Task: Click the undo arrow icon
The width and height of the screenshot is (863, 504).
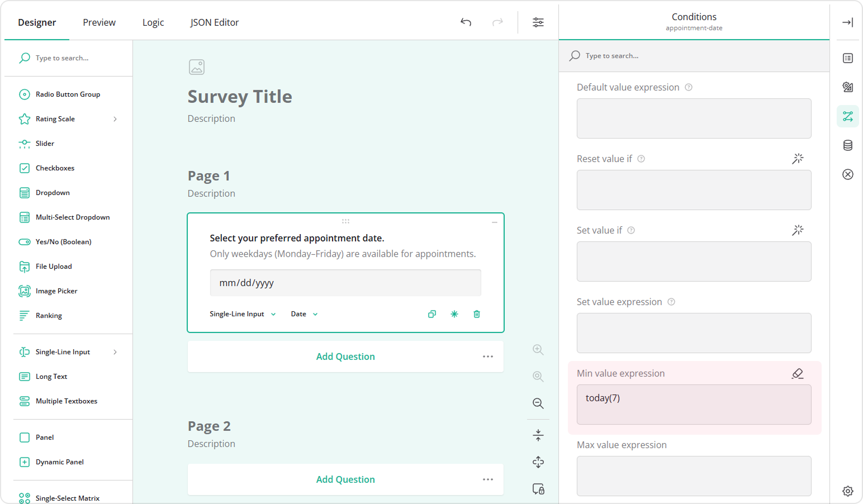Action: point(466,22)
